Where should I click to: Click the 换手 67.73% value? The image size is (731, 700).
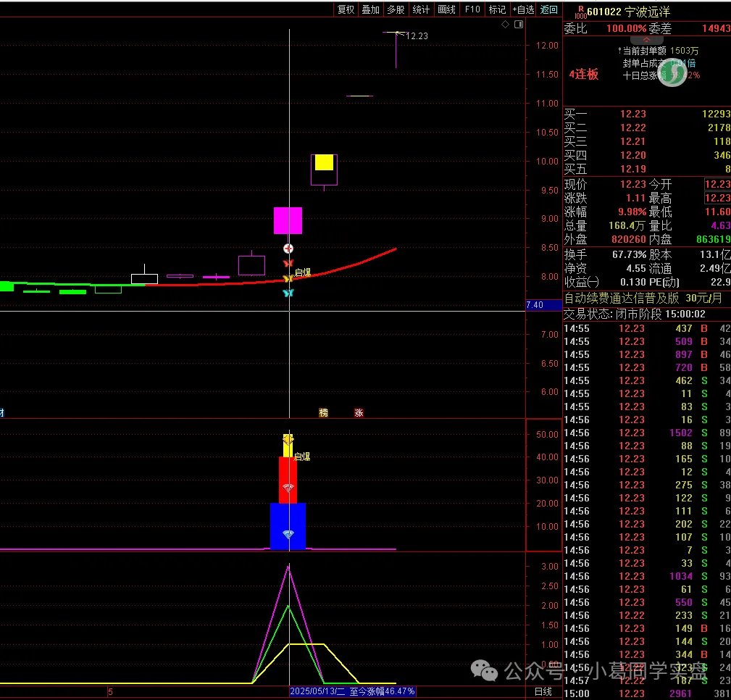click(x=630, y=254)
